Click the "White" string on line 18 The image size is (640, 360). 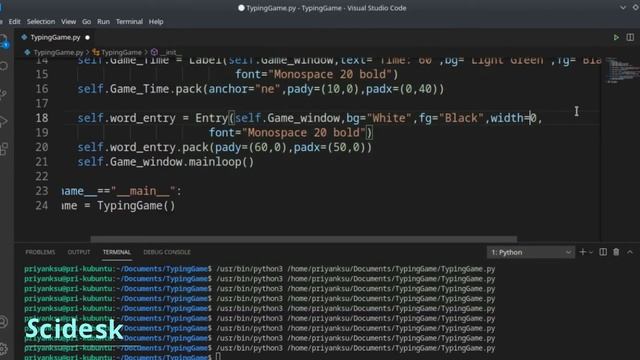[x=389, y=118]
